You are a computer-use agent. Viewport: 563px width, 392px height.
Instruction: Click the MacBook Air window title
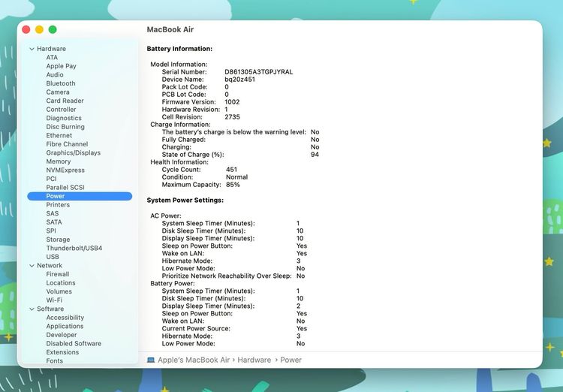coord(170,29)
